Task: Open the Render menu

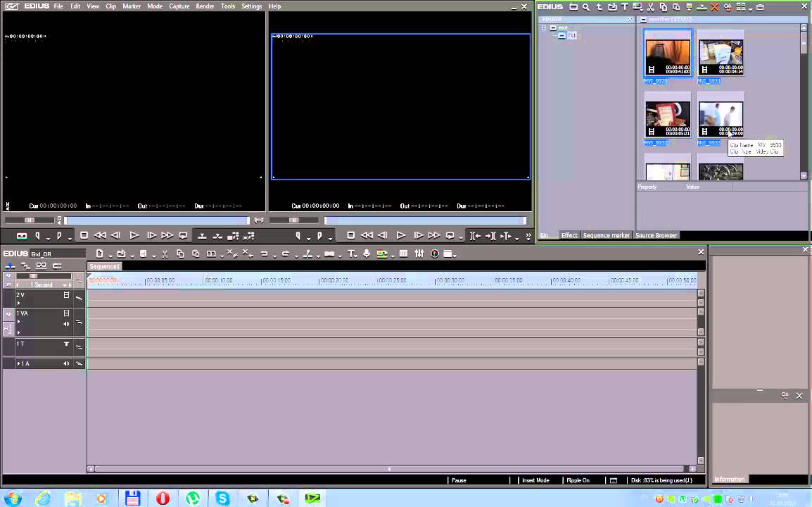Action: [x=205, y=6]
